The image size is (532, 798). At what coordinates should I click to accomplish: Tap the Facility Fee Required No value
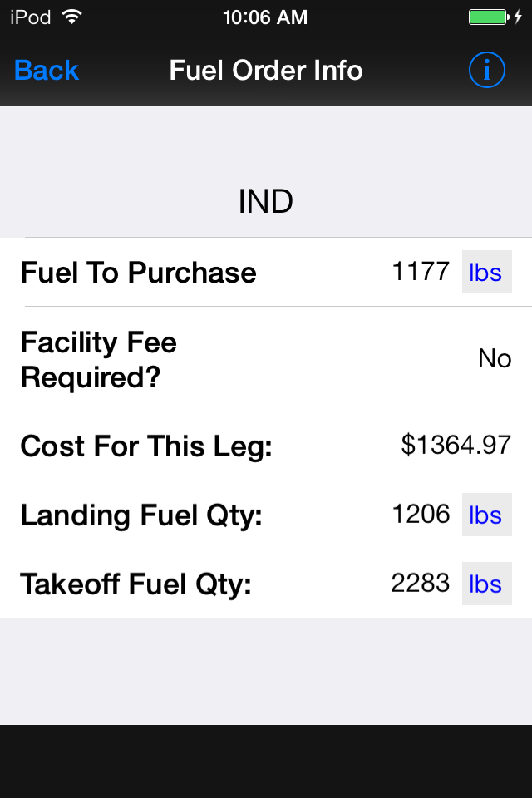495,359
